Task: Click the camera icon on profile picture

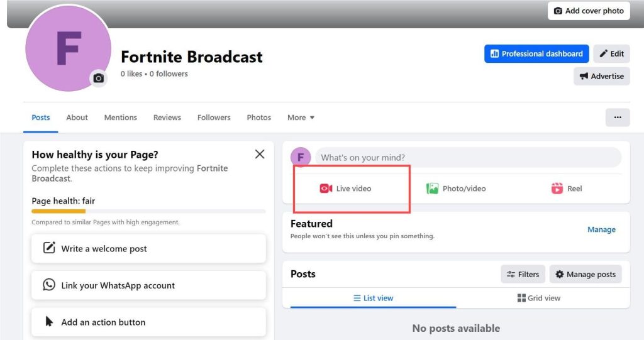Action: [99, 78]
